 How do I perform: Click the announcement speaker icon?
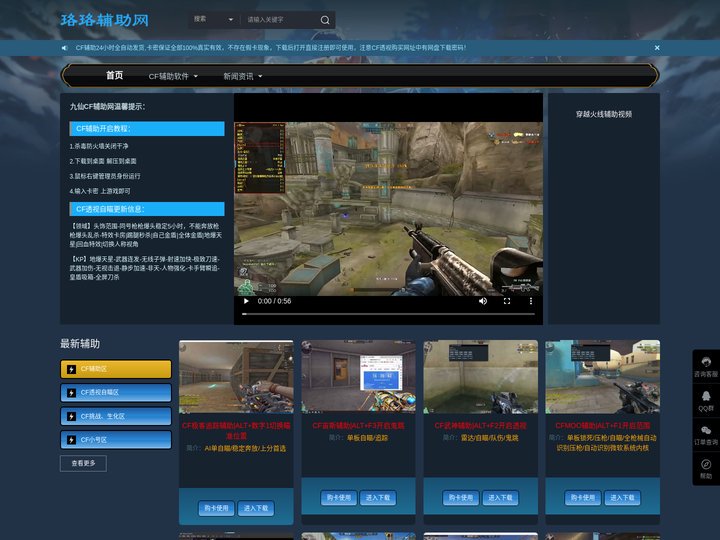coord(65,48)
